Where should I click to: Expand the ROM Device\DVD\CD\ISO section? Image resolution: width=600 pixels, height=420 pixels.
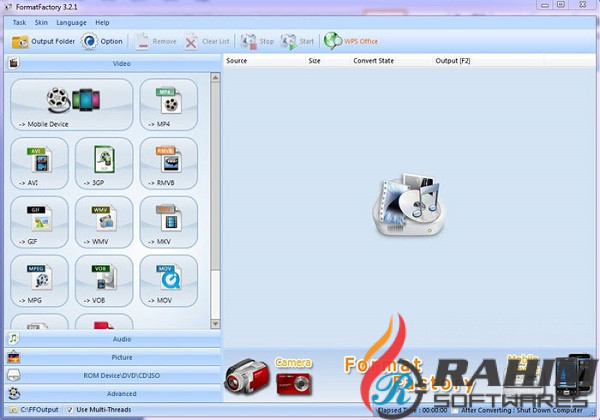pyautogui.click(x=113, y=375)
